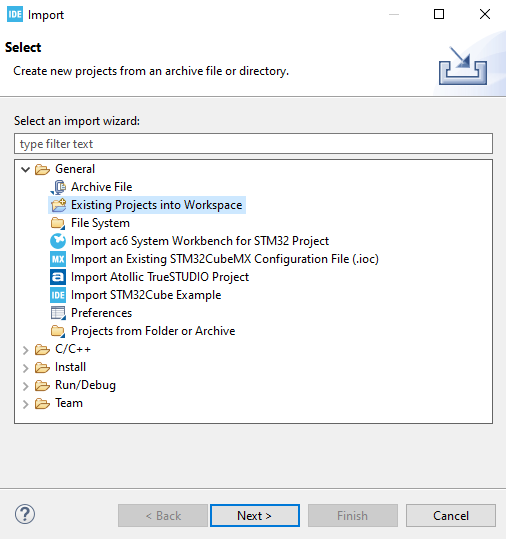The width and height of the screenshot is (506, 539).
Task: Expand the Install folder
Action: click(25, 368)
